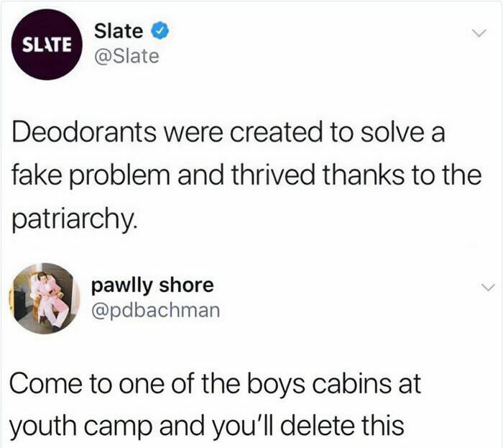This screenshot has width=503, height=448.
Task: Click the phrase "youth camp" in the reply
Action: (80, 426)
